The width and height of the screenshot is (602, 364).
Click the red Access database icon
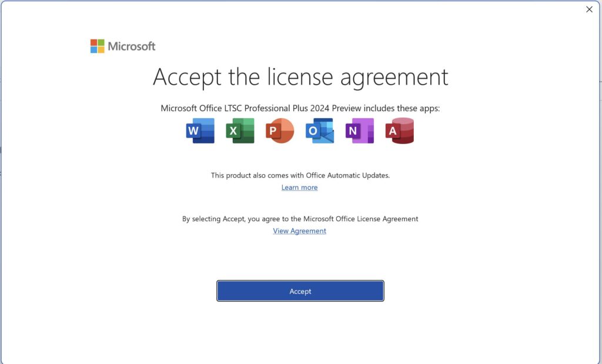click(x=399, y=131)
